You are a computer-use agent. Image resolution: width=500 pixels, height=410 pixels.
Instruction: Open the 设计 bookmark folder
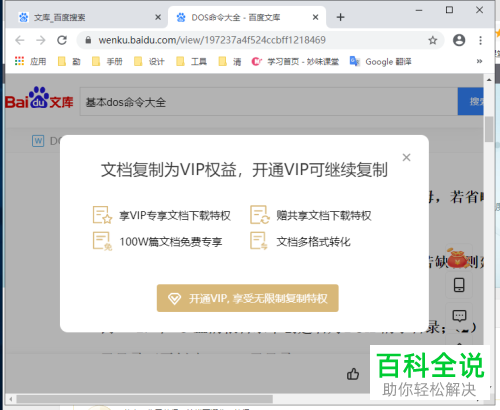pyautogui.click(x=149, y=61)
